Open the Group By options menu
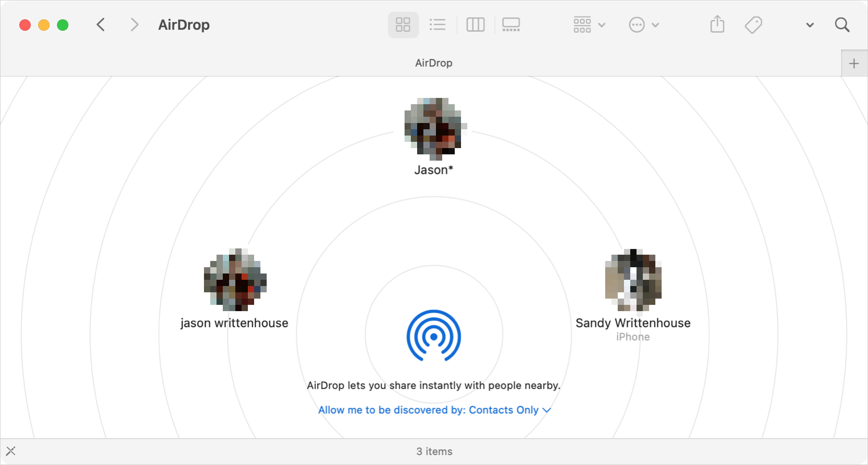 589,25
